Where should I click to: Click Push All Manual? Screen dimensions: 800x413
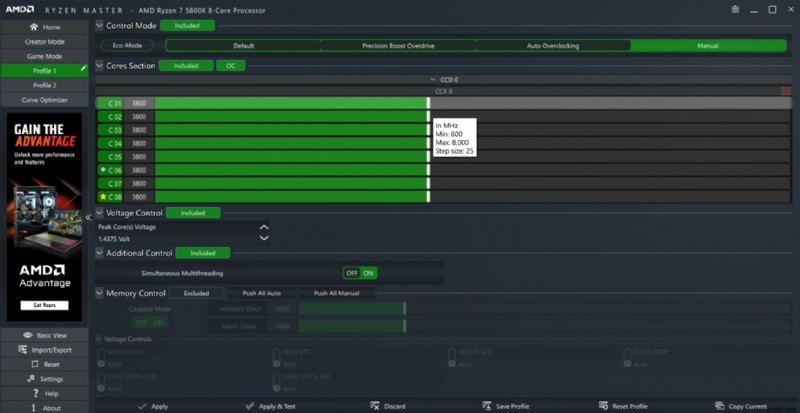(336, 293)
